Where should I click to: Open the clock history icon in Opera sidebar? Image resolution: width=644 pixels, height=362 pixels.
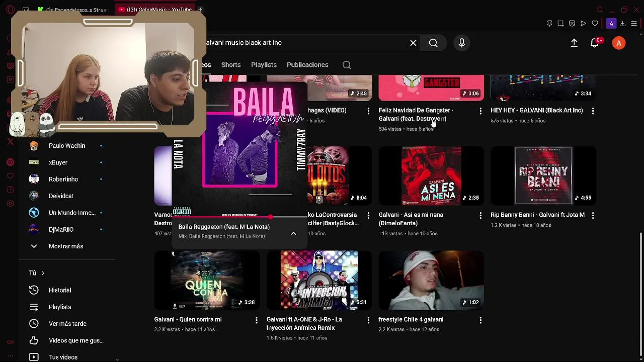10,190
